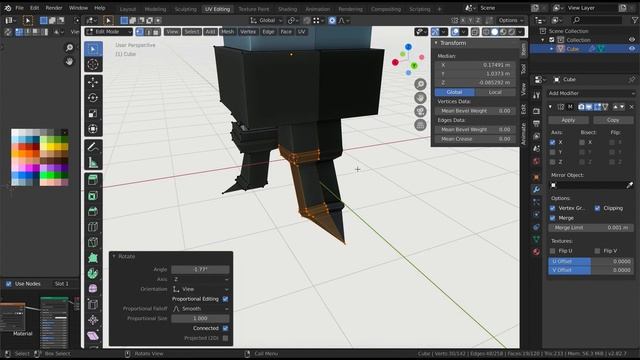This screenshot has width=640, height=360.
Task: Open the Vertex menu in viewport
Action: (248, 32)
